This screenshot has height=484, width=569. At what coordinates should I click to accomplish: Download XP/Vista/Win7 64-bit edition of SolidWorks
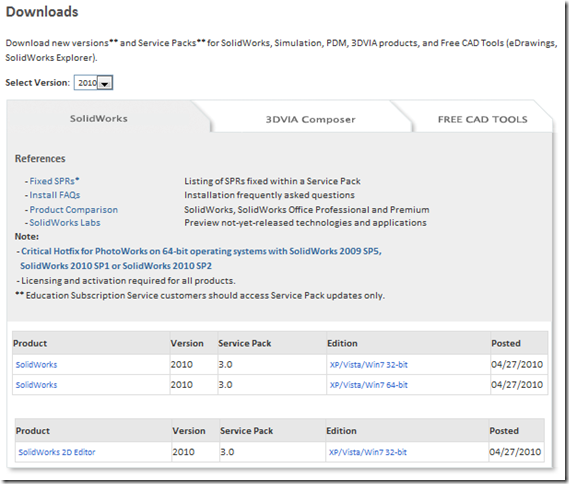click(x=368, y=385)
